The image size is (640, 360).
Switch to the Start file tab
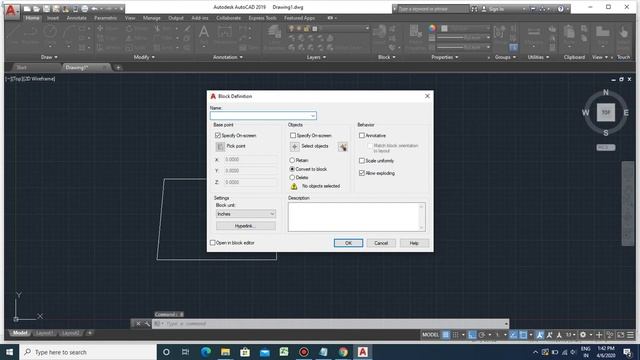[22, 67]
